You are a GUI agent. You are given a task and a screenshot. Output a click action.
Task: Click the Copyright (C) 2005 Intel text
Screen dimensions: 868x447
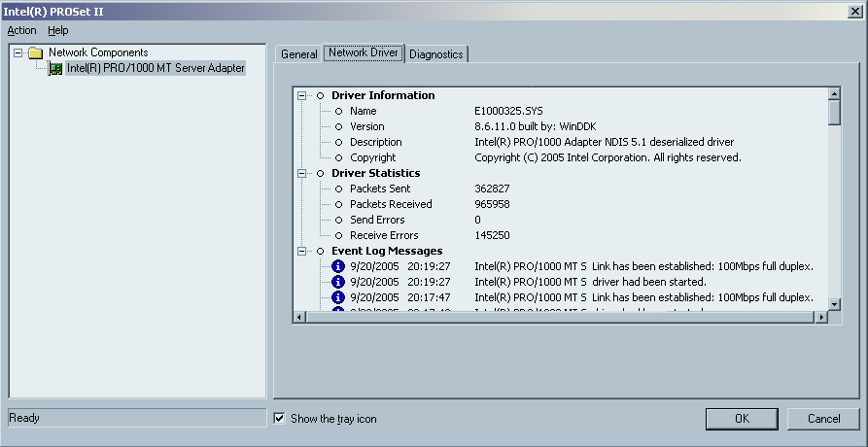coord(608,157)
